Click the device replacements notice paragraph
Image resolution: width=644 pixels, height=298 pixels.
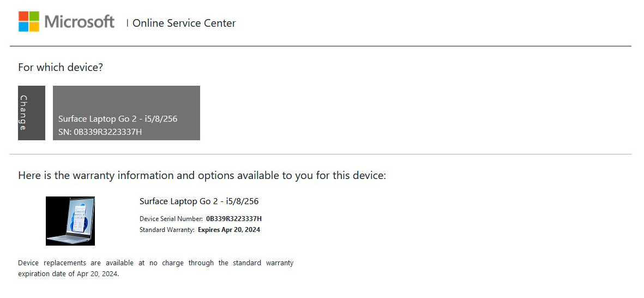pos(155,268)
